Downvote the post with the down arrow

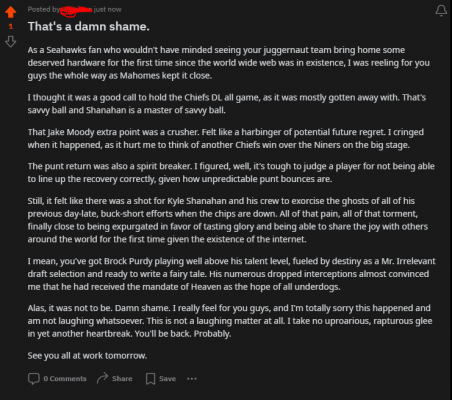point(11,42)
